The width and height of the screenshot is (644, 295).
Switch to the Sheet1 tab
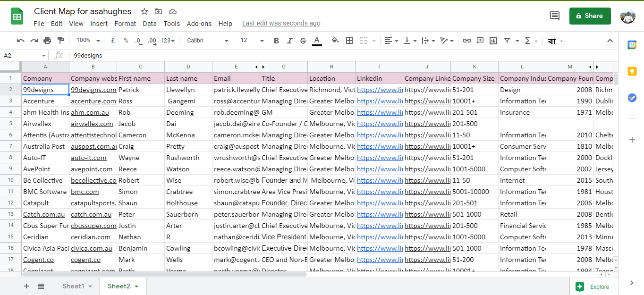(73, 286)
